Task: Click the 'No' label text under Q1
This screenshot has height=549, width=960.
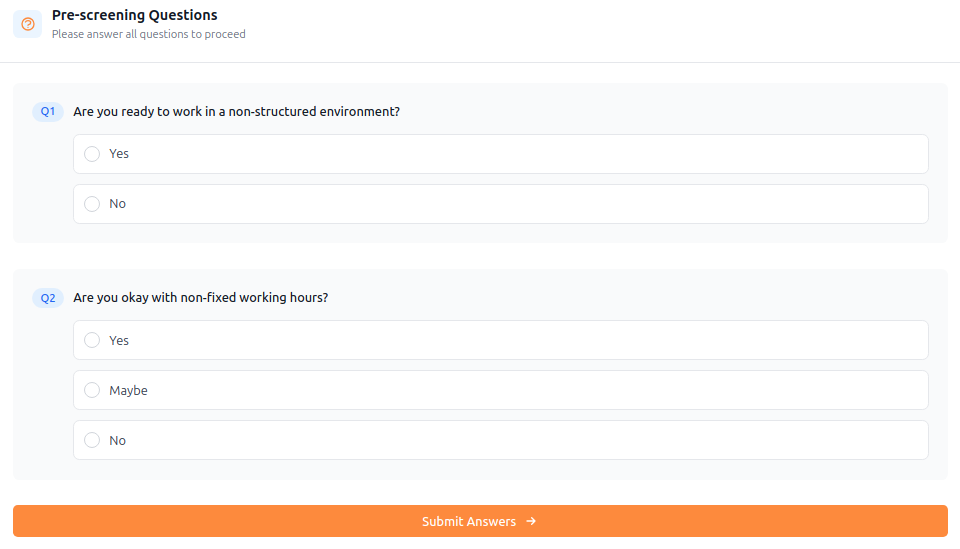Action: (117, 204)
